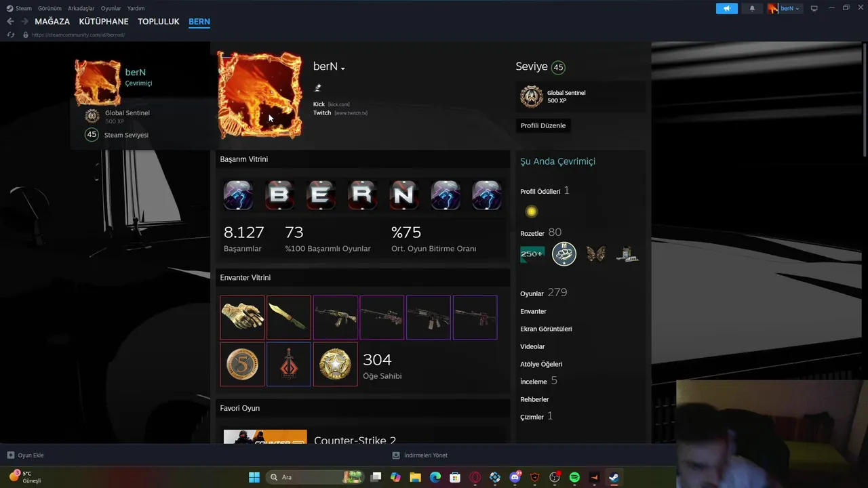Click the small avatar in the mini profile card
The image size is (868, 488).
click(x=98, y=83)
